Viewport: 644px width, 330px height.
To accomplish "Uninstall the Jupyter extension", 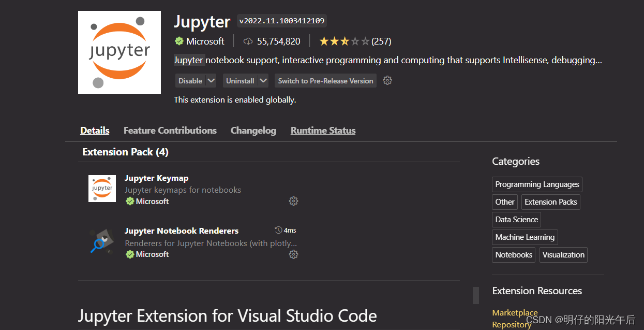I will [x=240, y=81].
